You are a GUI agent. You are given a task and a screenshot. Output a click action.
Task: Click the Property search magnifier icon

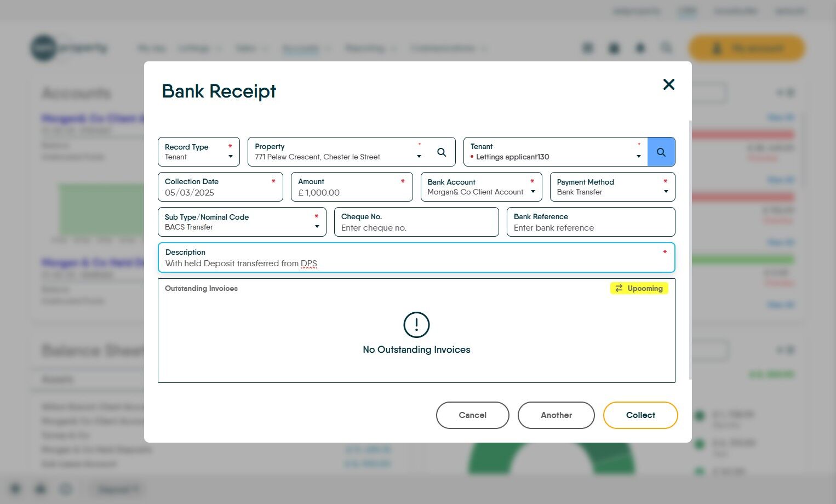point(442,152)
